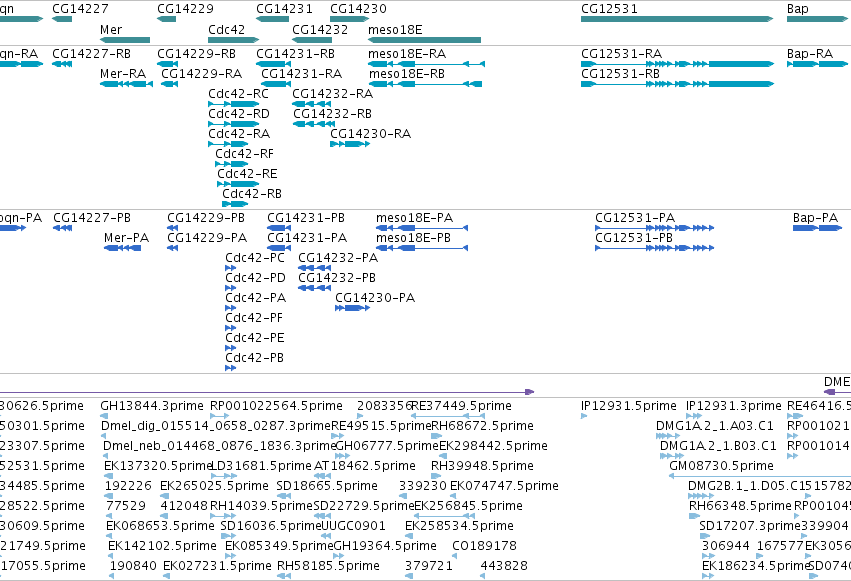
Task: Click the Cdc42 gene label
Action: [226, 29]
